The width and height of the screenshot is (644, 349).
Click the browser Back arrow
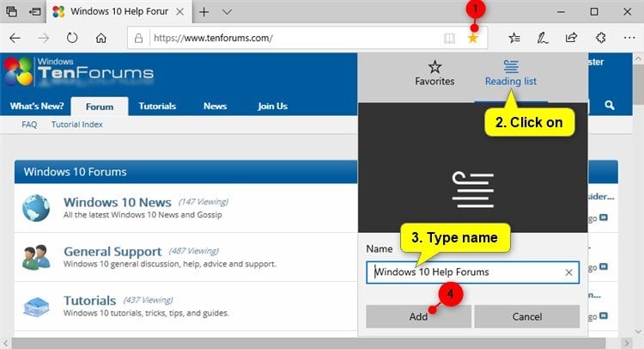pyautogui.click(x=15, y=38)
